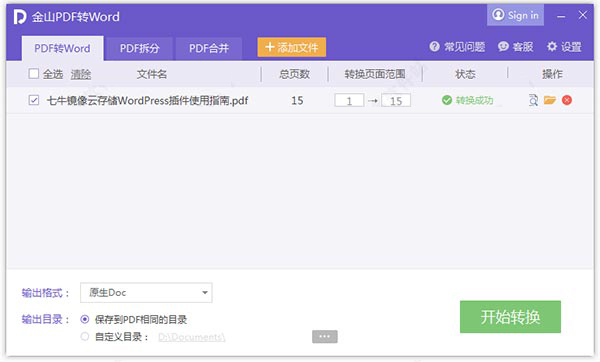Browse for custom directory with the ... button
This screenshot has height=362, width=600.
pyautogui.click(x=325, y=337)
